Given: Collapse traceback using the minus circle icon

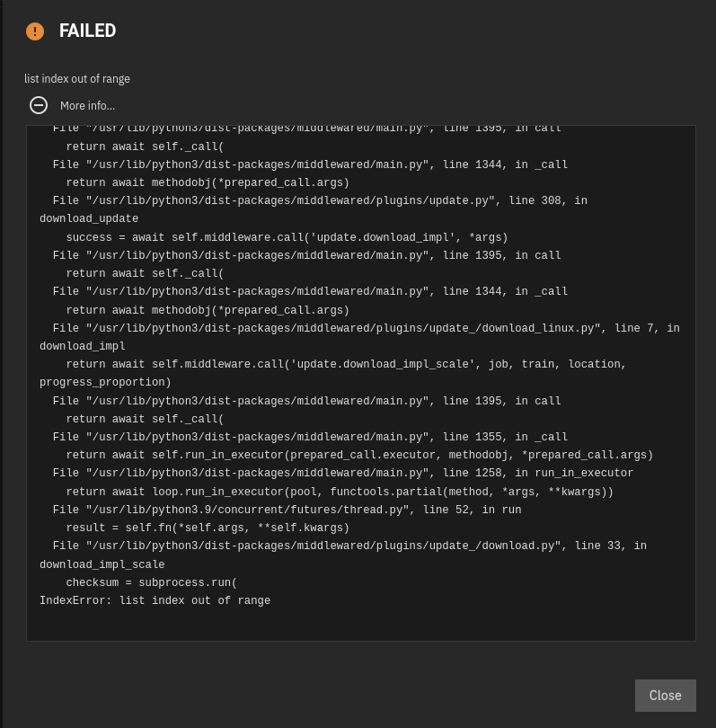Looking at the screenshot, I should click(39, 105).
